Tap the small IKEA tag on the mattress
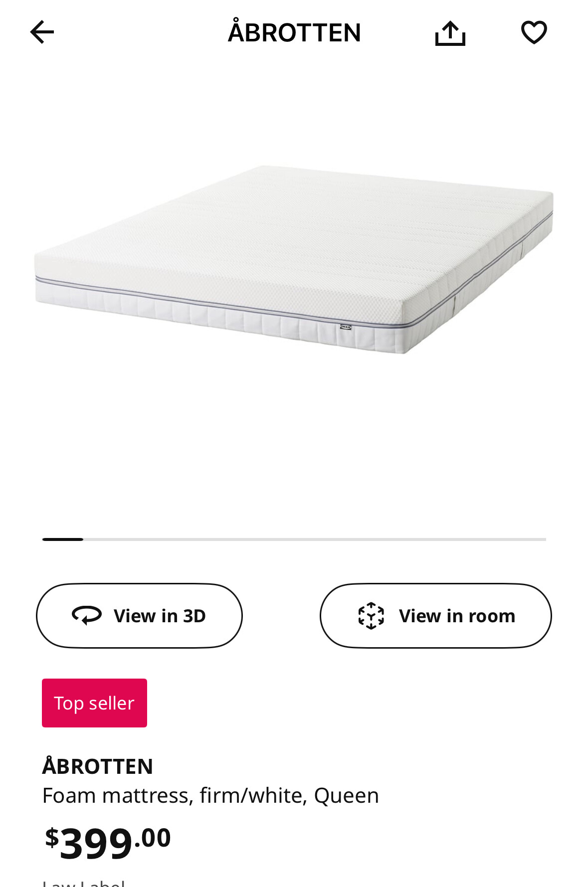Image resolution: width=588 pixels, height=887 pixels. coord(345,327)
